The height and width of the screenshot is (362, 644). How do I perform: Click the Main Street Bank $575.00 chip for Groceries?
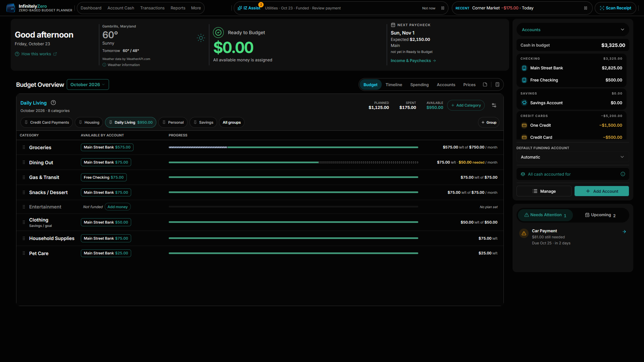[x=107, y=147]
